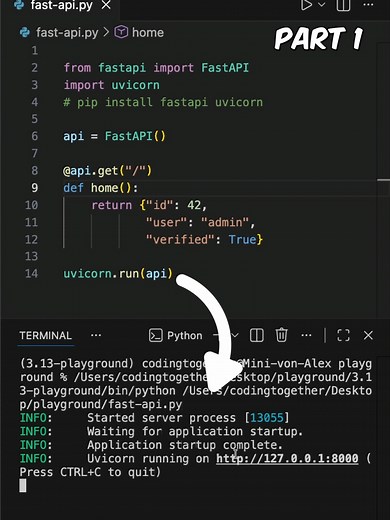Screen dimensions: 390x520
Task: Split the terminal pane
Action: pos(257,335)
